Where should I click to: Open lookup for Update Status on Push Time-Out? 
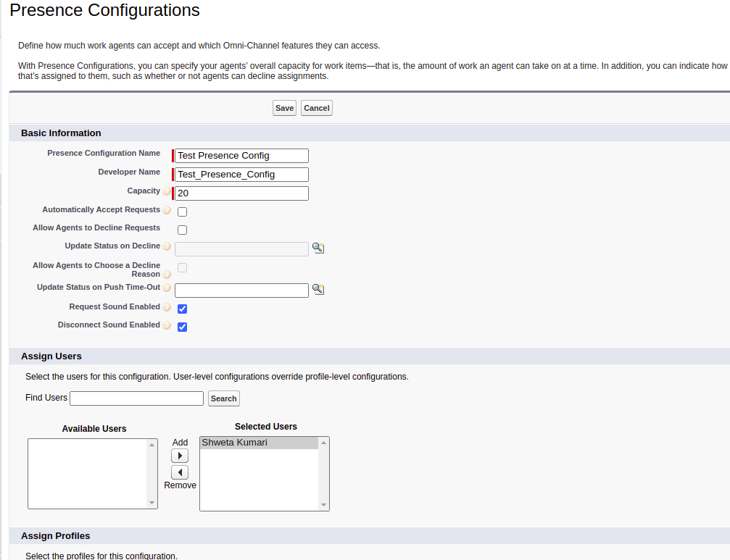318,289
